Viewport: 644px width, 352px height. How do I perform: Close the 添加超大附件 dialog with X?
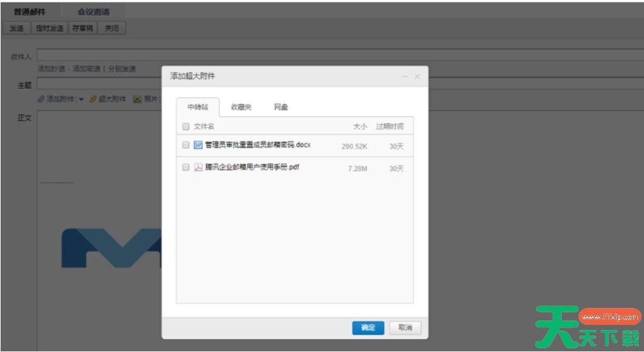point(417,76)
